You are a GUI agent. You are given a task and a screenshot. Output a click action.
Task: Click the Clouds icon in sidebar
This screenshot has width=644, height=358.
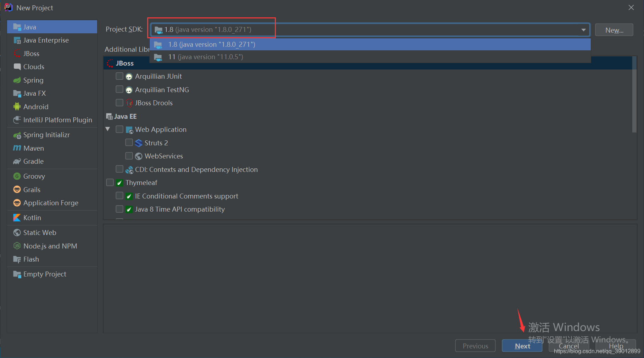(x=17, y=67)
